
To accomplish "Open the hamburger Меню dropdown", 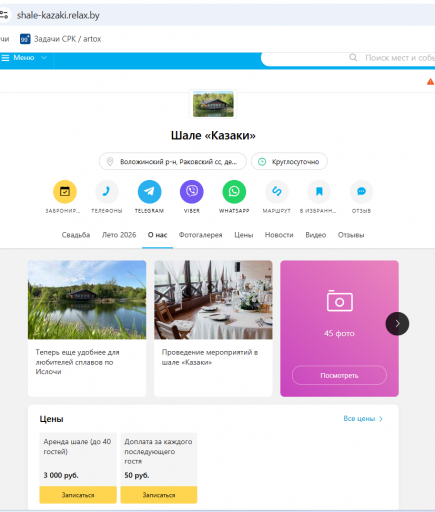I will (x=24, y=58).
